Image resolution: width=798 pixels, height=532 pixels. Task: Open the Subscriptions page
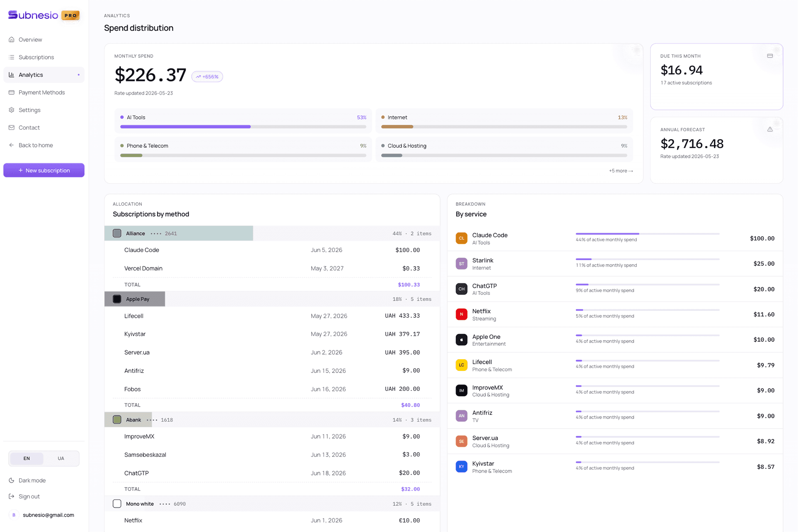44,57
